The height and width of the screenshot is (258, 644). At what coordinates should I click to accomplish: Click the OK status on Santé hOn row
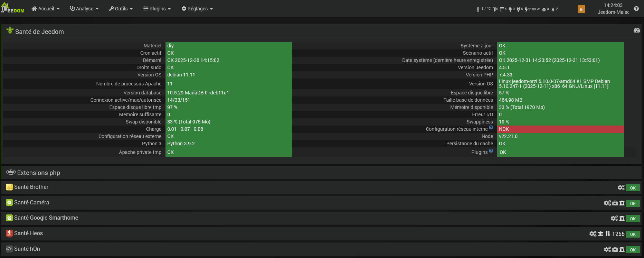click(x=633, y=250)
